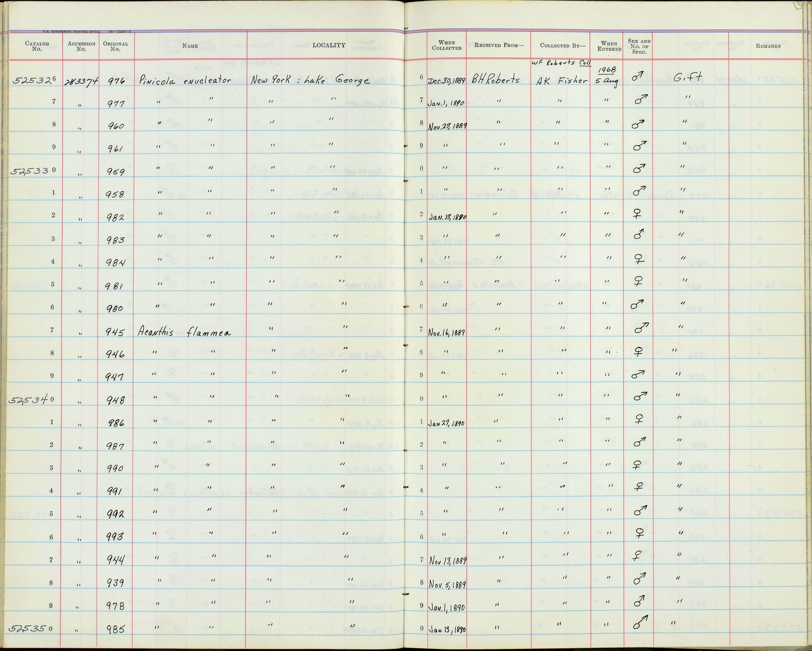The width and height of the screenshot is (812, 651).
Task: Select accession number 283374
Action: click(x=81, y=81)
